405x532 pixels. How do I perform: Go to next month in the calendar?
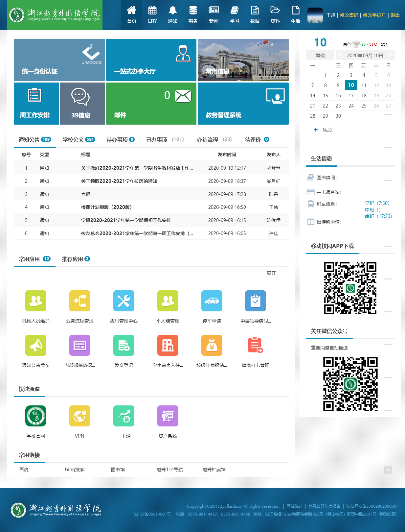tap(390, 55)
